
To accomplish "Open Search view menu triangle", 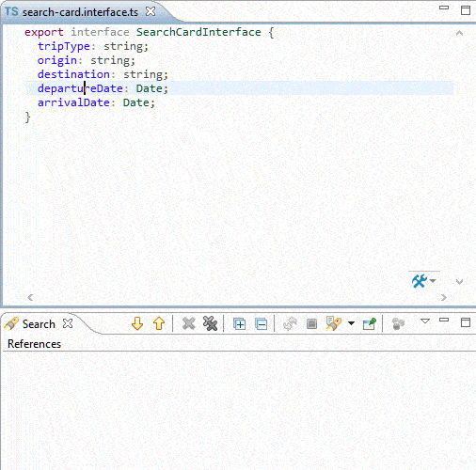I will [x=425, y=321].
